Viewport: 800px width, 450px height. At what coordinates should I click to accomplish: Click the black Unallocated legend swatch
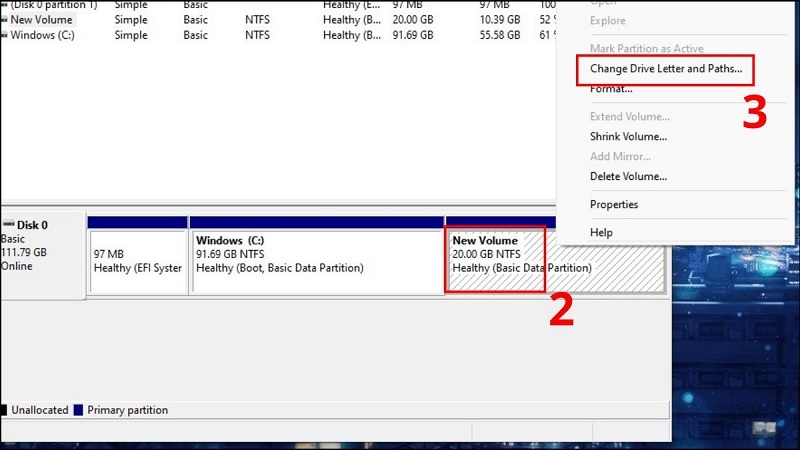point(4,410)
